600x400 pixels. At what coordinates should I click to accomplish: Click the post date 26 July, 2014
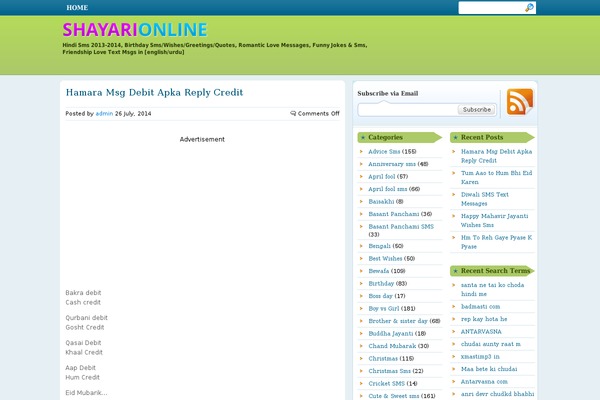coord(133,114)
